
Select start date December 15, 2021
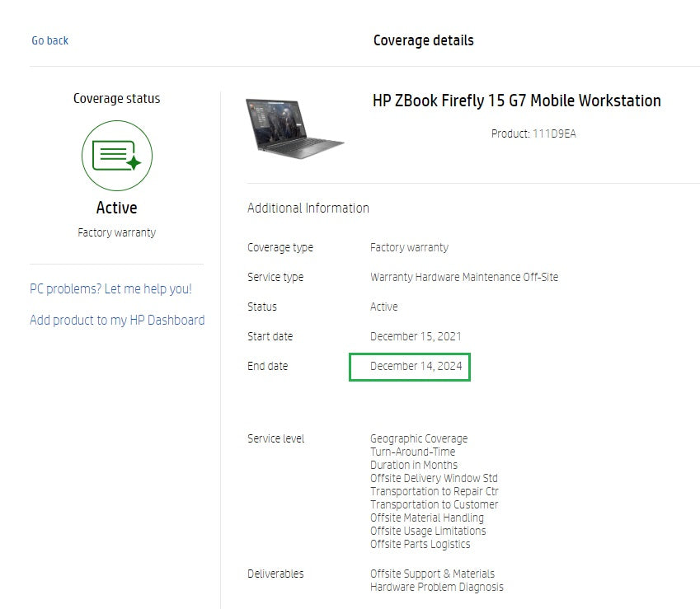[x=416, y=336]
